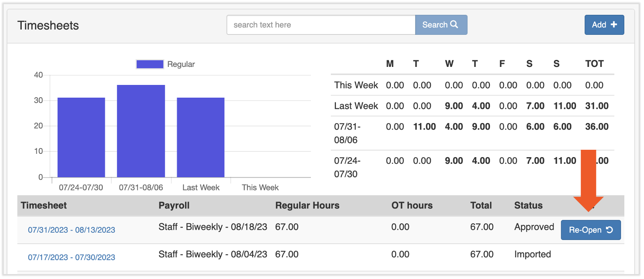Click the plus icon on Add button
The image size is (644, 279).
pyautogui.click(x=614, y=25)
